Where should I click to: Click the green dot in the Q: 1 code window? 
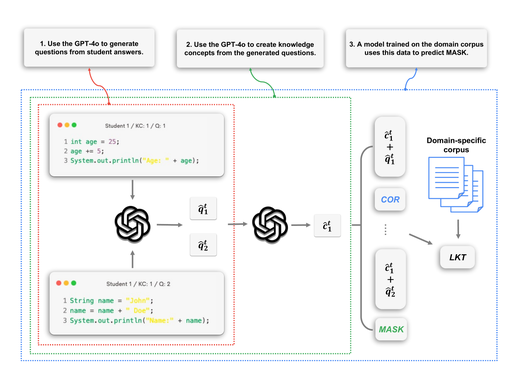pos(74,125)
